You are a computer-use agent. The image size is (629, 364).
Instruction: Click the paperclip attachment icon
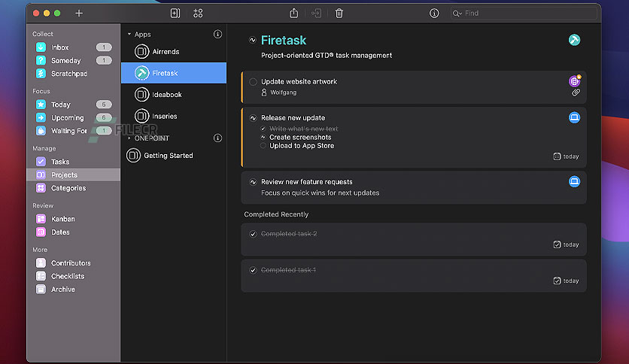tap(576, 93)
